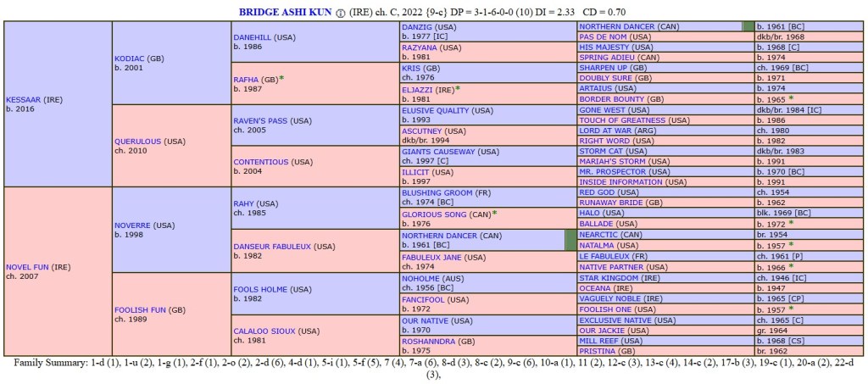This screenshot has width=868, height=384.
Task: Click the green asterisk in BALLADE's year cell
Action: tap(790, 223)
